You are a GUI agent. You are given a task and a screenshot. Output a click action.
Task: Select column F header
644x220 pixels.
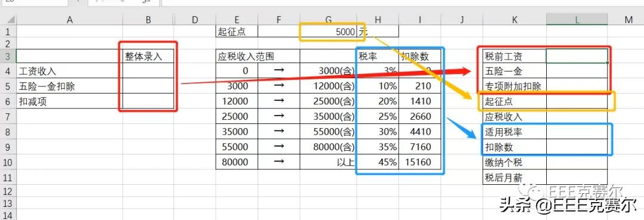(279, 19)
